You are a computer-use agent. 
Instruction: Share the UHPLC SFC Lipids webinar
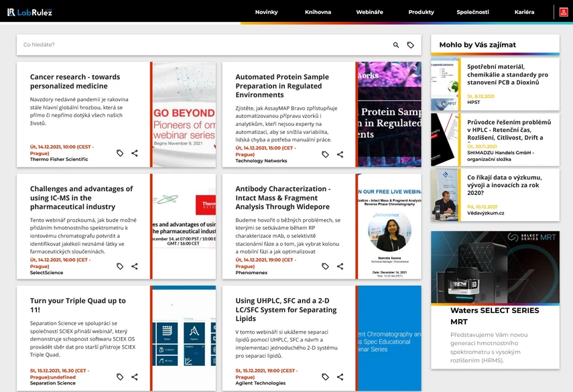pyautogui.click(x=340, y=377)
